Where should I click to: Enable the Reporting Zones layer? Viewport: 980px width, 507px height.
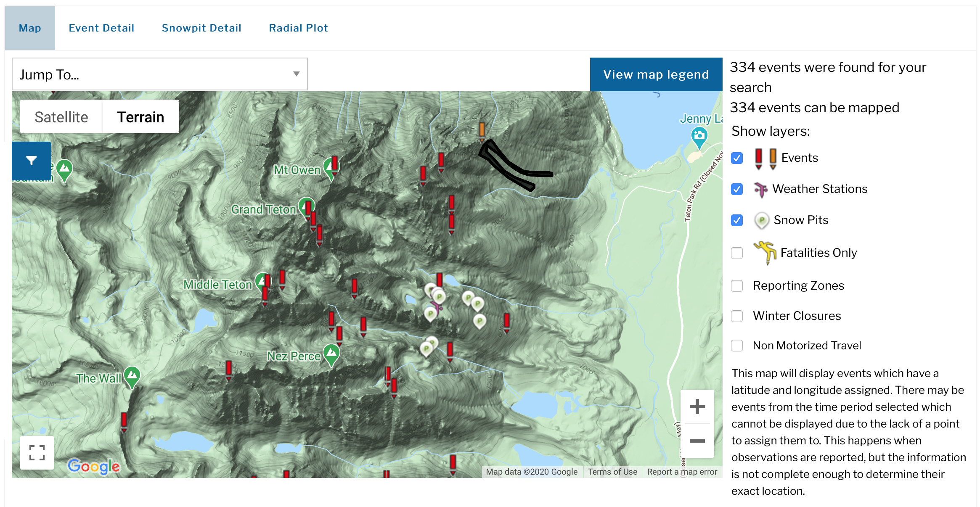(x=737, y=286)
